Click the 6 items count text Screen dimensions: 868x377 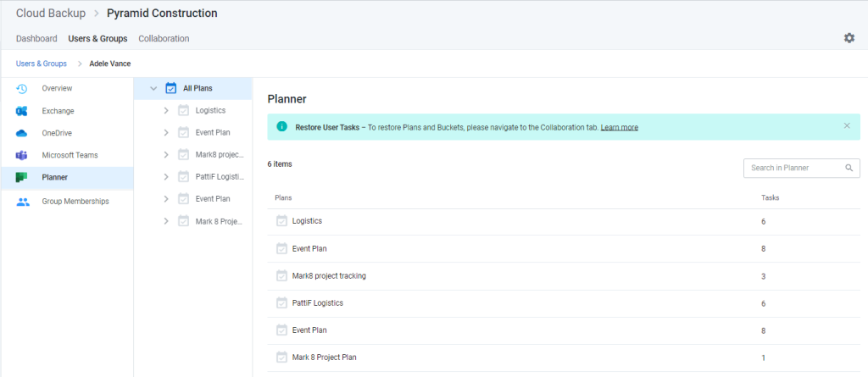click(280, 164)
